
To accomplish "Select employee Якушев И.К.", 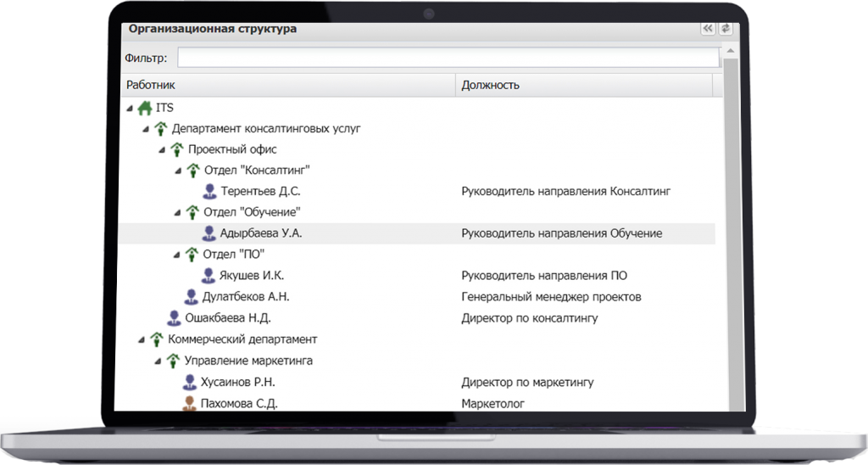I will [251, 276].
